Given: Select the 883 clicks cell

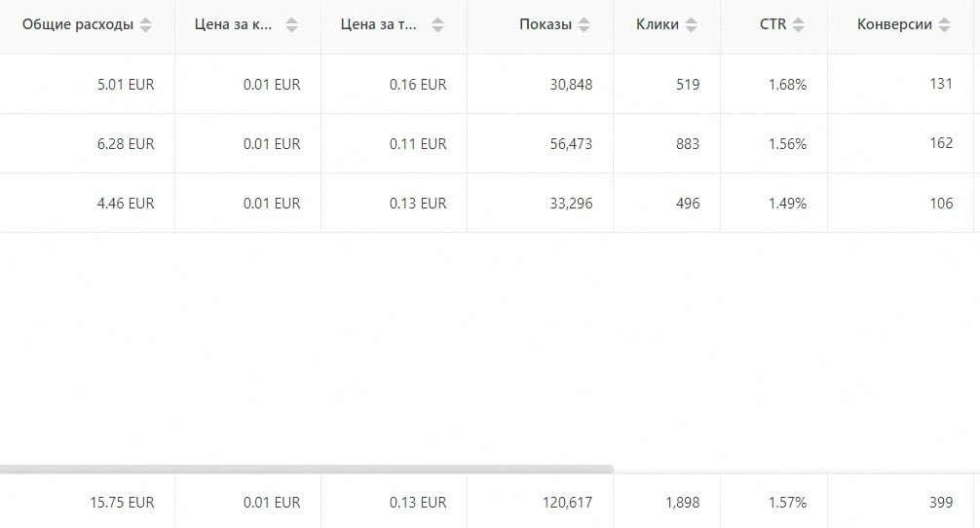Looking at the screenshot, I should click(x=688, y=144).
